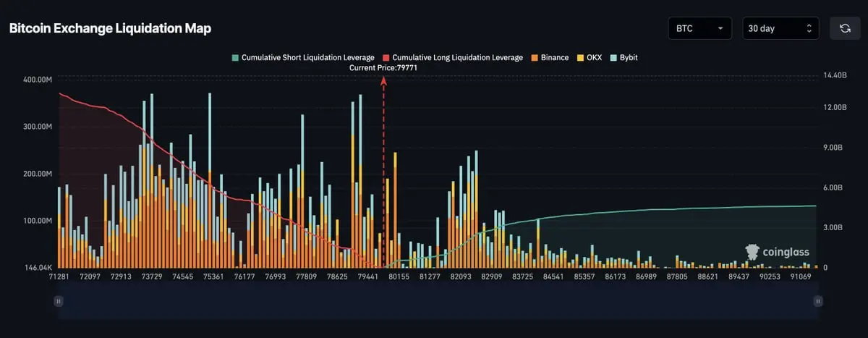Click the 300.00M left axis label
This screenshot has width=868, height=338.
[x=38, y=127]
